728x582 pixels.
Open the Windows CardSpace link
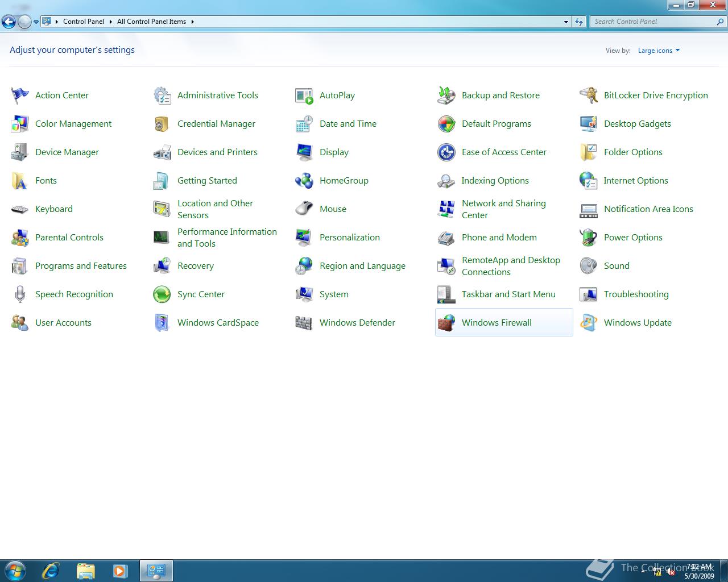point(218,323)
